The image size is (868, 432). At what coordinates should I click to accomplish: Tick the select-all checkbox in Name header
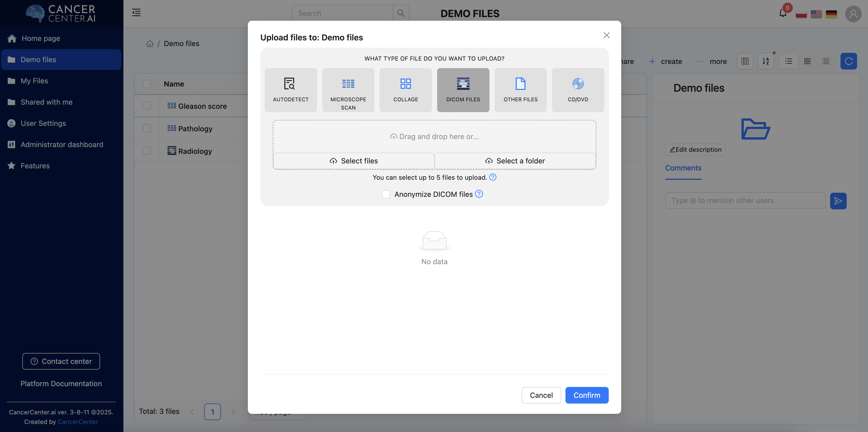click(147, 84)
